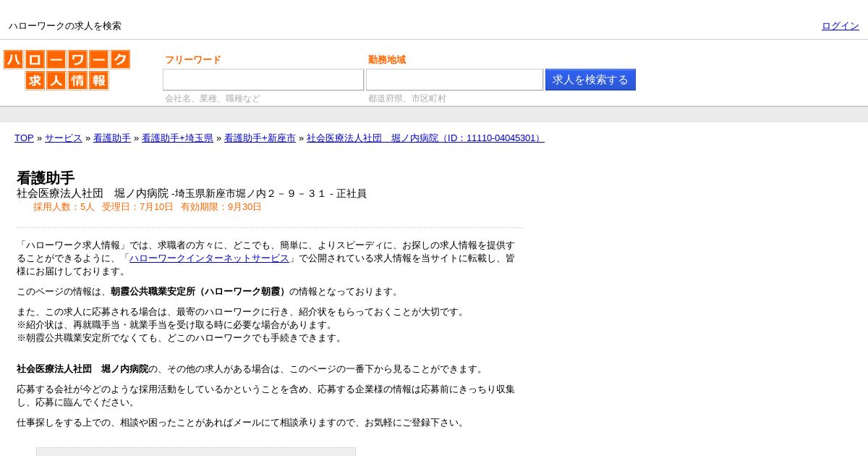Open the サービス breadcrumb link

pos(64,138)
